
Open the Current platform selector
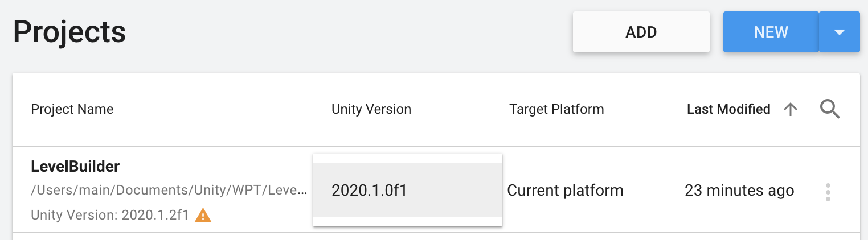click(565, 190)
